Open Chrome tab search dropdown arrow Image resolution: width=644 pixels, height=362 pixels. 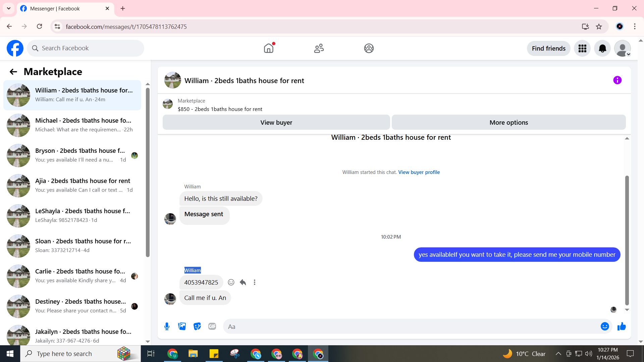point(9,8)
